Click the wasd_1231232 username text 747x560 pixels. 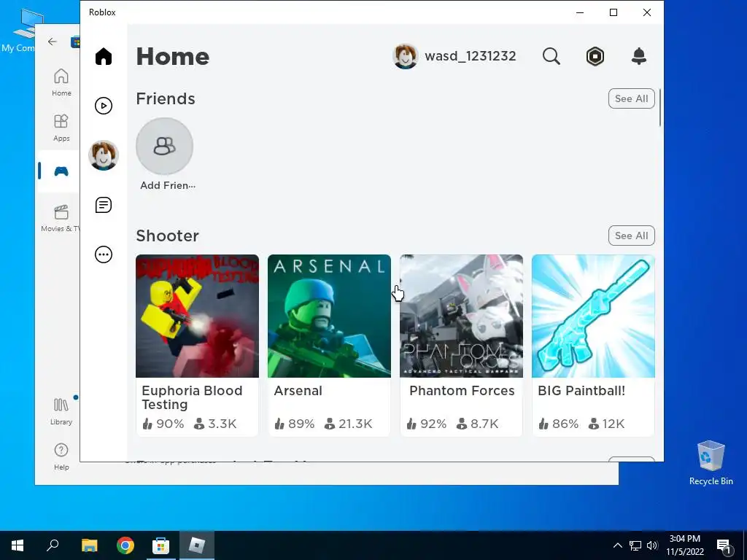471,56
